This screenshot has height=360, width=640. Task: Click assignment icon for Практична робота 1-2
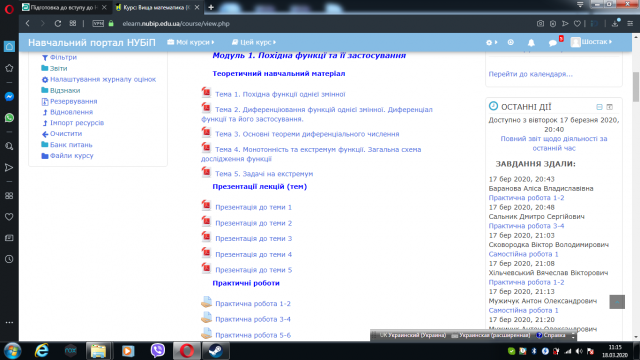[x=207, y=302]
